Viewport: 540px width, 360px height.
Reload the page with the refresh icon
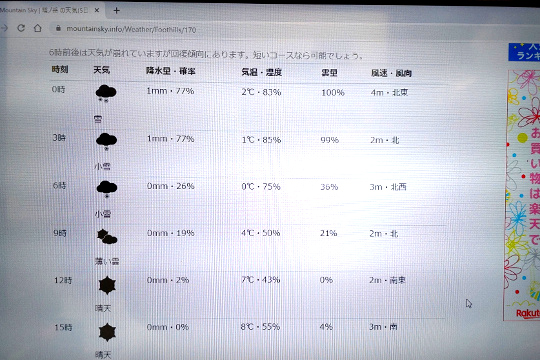(x=21, y=28)
